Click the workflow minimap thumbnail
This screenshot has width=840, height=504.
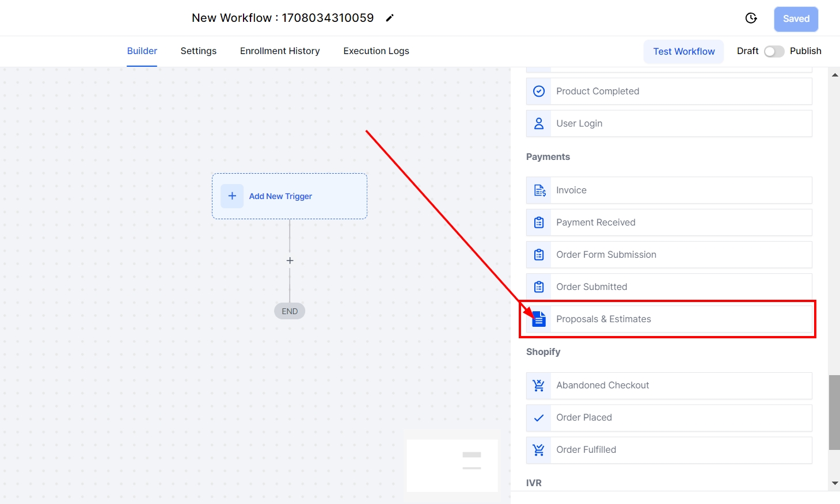pyautogui.click(x=452, y=465)
